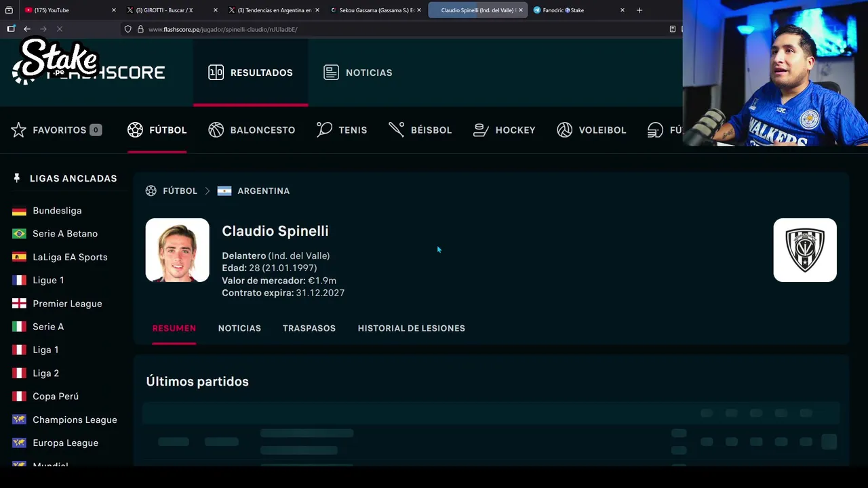Open the tab list button
The height and width of the screenshot is (488, 868).
9,10
